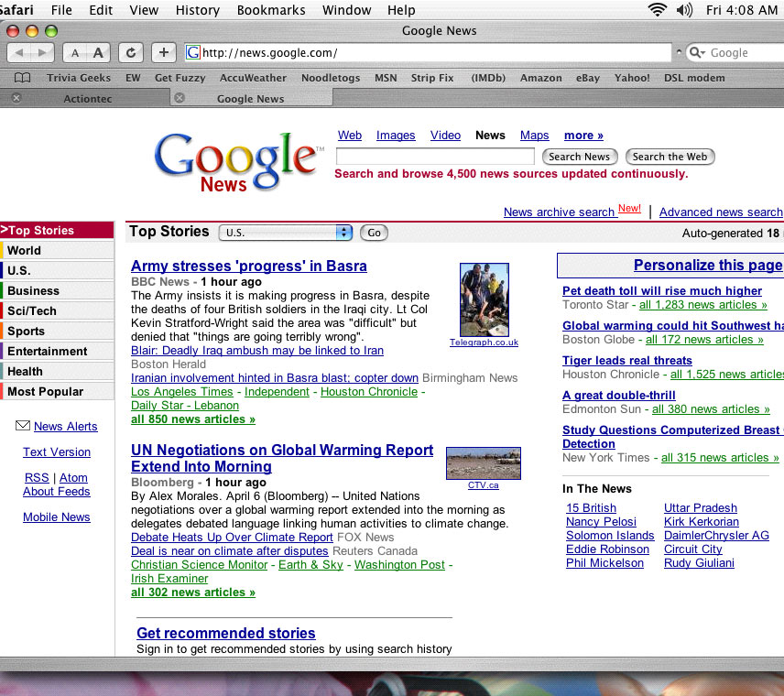Click the Wi-Fi icon in menu bar
Screen dimensions: 784x696
(657, 10)
